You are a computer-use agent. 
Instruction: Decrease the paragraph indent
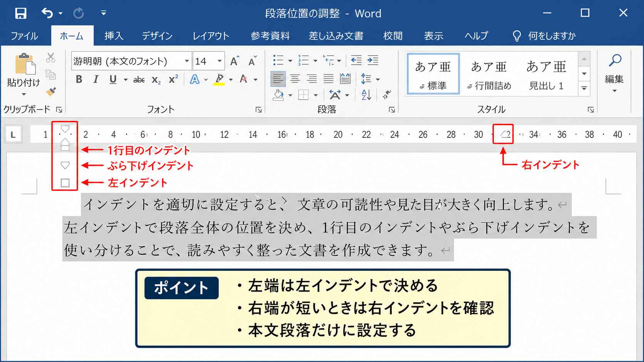click(x=356, y=60)
